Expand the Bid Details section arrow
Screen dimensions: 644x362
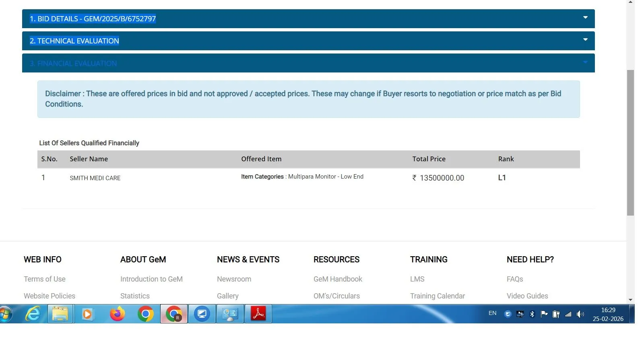(585, 18)
